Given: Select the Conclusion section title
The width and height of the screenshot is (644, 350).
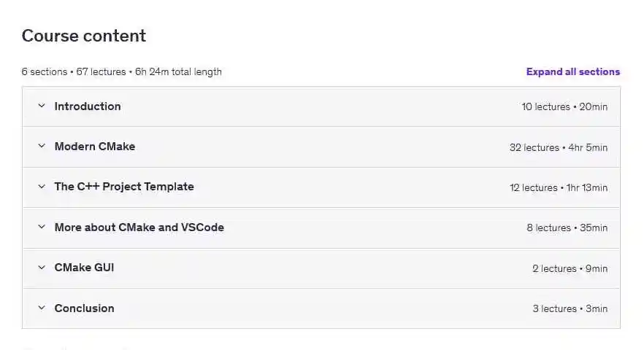Looking at the screenshot, I should pos(84,308).
